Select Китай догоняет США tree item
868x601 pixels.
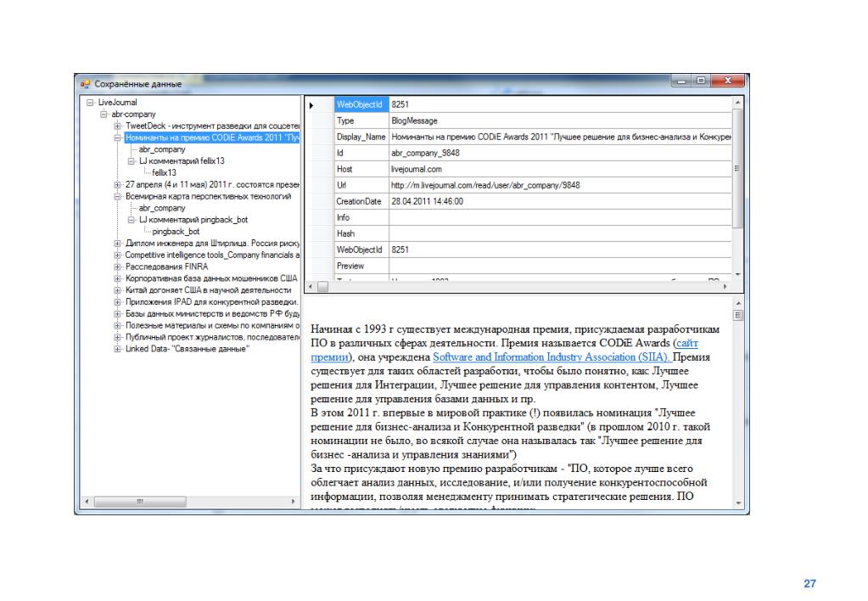point(208,290)
